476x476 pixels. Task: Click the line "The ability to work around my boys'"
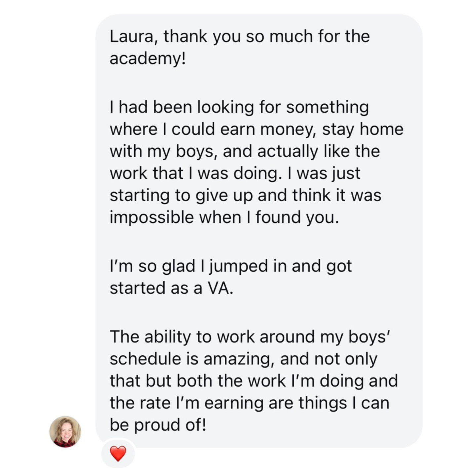[x=250, y=337]
